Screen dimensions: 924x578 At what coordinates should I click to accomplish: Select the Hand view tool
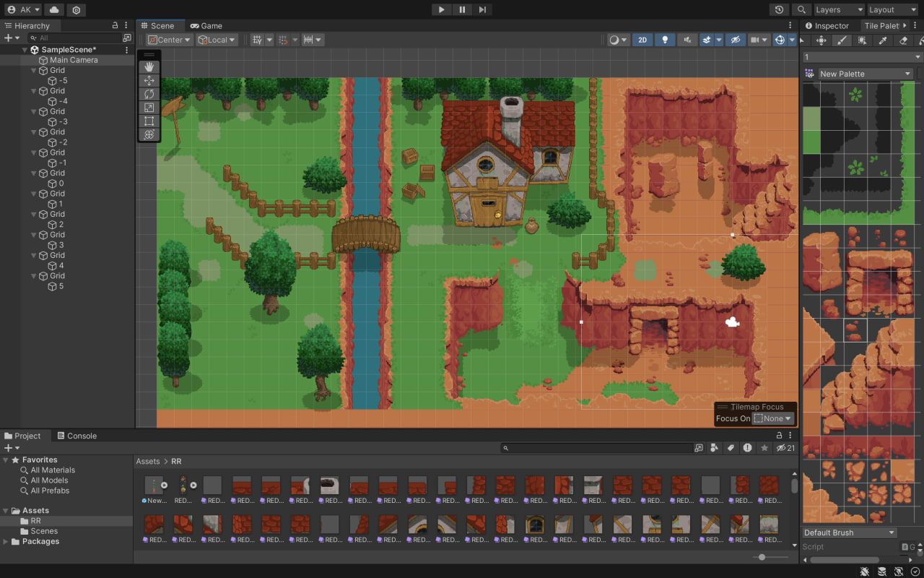[149, 67]
